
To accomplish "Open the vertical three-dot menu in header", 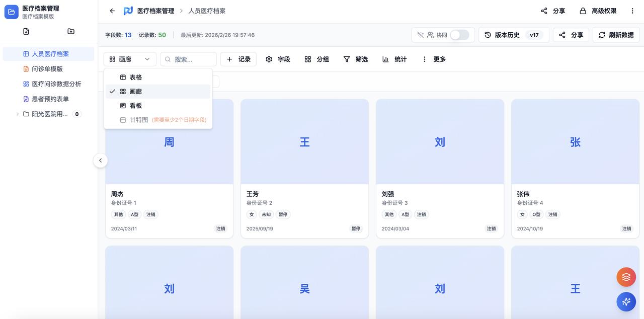I will [x=632, y=11].
